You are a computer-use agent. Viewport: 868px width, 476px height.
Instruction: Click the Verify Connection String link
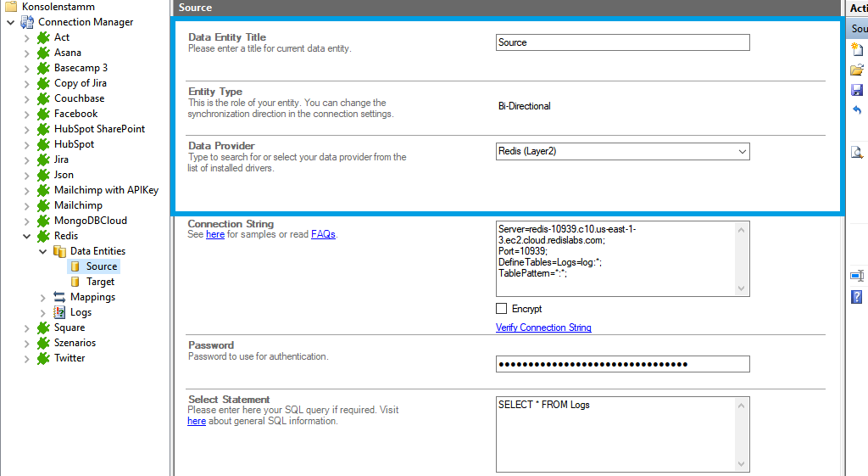(543, 328)
